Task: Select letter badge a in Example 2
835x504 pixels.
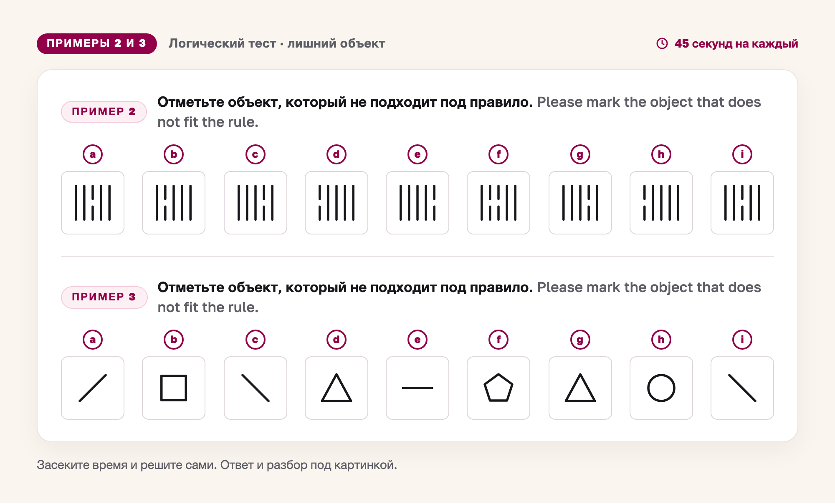Action: click(93, 154)
